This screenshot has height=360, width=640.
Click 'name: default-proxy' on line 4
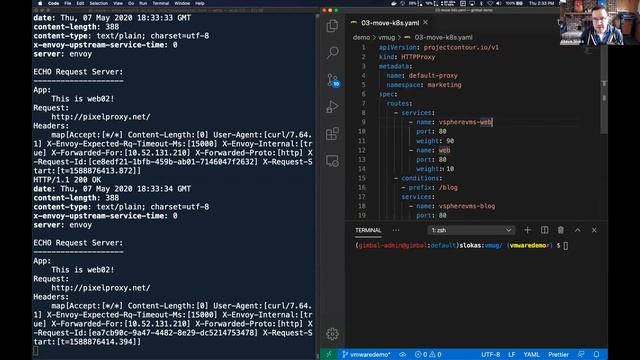[422, 76]
